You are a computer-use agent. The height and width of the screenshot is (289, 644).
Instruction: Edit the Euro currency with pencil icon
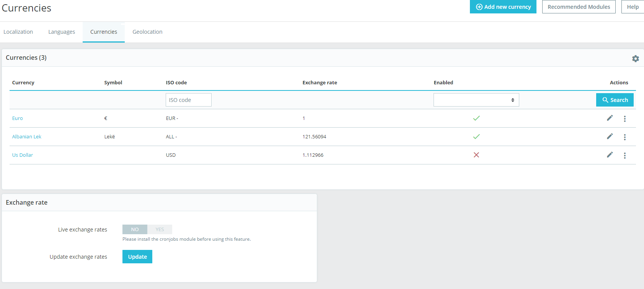[610, 118]
